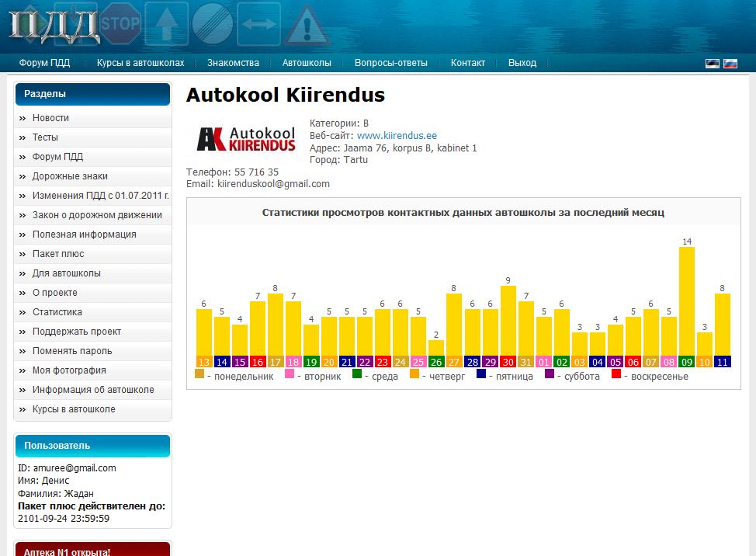Click the Город: Tartu text

point(338,160)
